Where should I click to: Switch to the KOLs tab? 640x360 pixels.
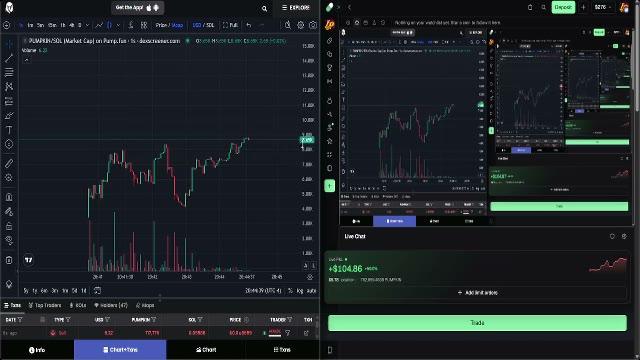tap(78, 305)
